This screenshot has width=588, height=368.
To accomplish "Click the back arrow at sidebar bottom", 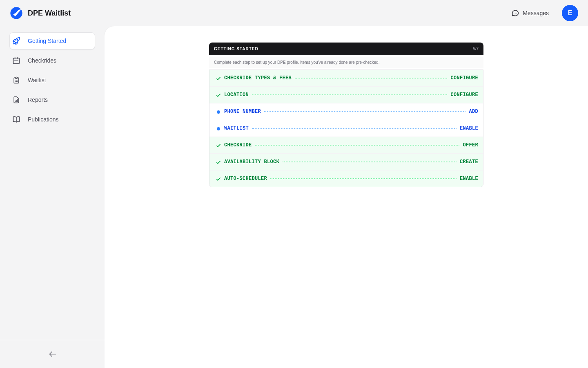I will point(52,354).
